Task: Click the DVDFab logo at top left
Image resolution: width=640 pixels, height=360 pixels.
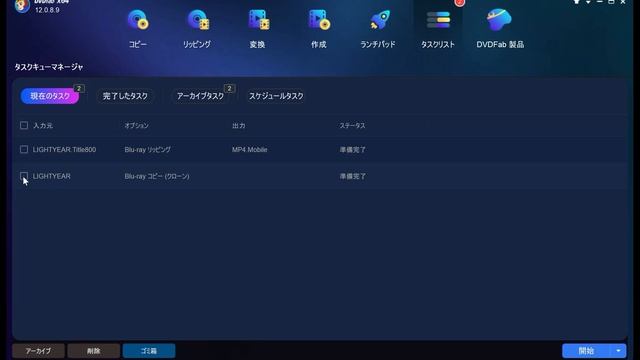Action: pyautogui.click(x=22, y=6)
